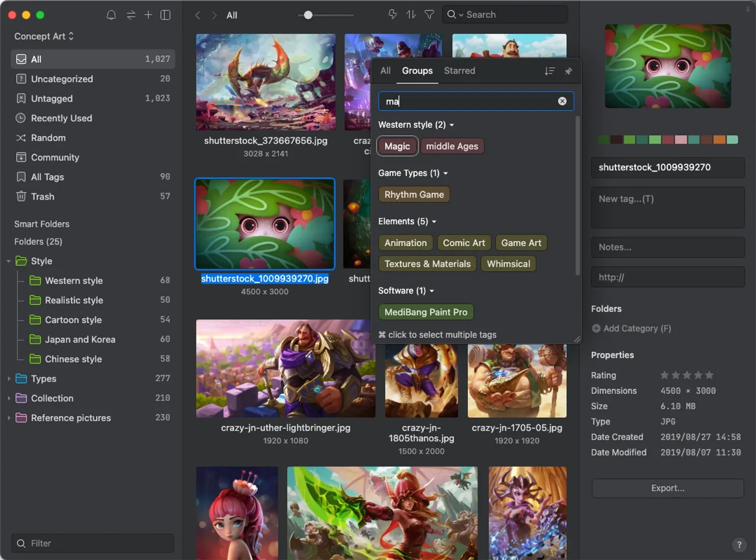Click Add Category link

pos(631,329)
